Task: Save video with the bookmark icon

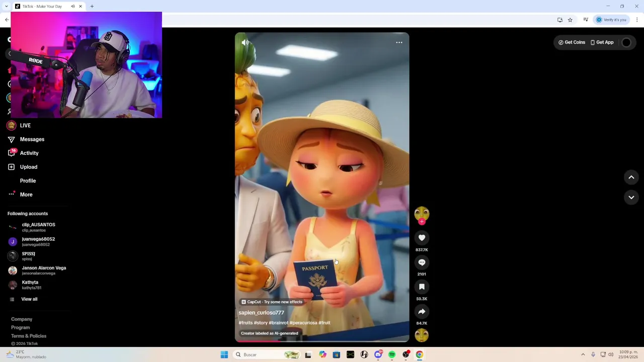Action: 422,287
